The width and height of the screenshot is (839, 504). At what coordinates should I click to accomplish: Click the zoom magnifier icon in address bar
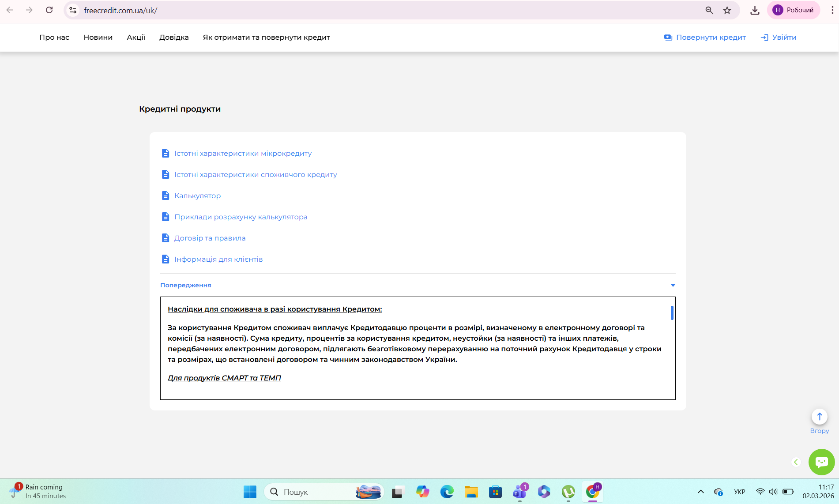(x=709, y=10)
